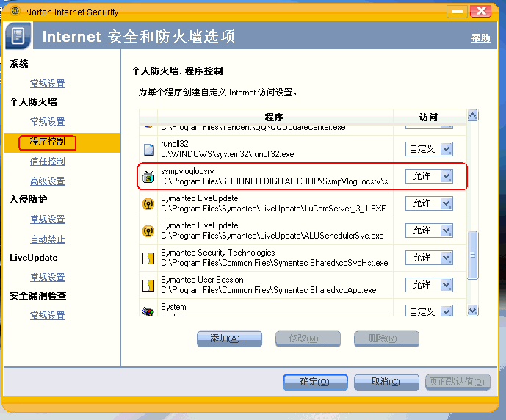Select 程序控制 in sidebar
Image resolution: width=506 pixels, height=420 pixels.
pos(48,142)
